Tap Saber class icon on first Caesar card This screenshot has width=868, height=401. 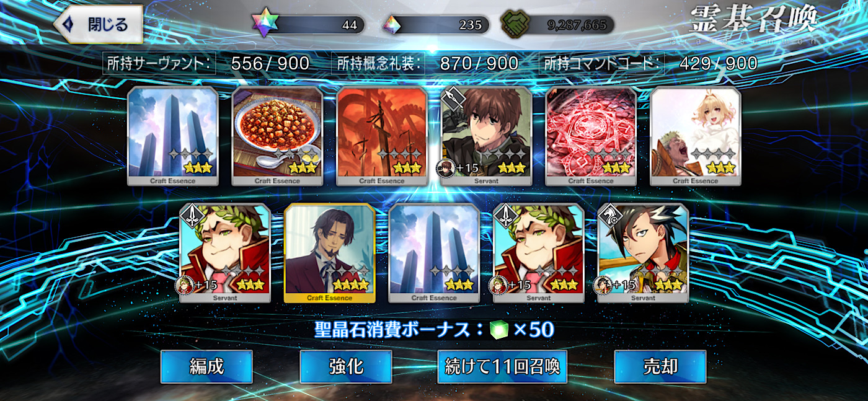coord(191,215)
